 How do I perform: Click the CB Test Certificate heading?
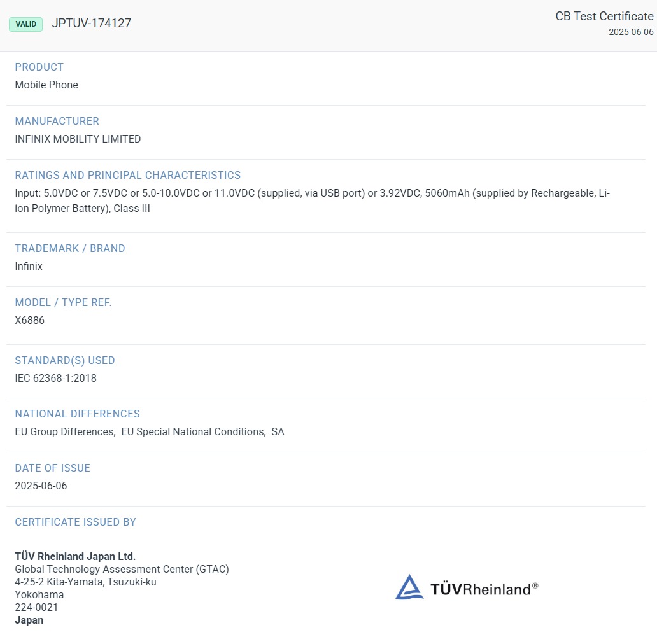pyautogui.click(x=604, y=16)
